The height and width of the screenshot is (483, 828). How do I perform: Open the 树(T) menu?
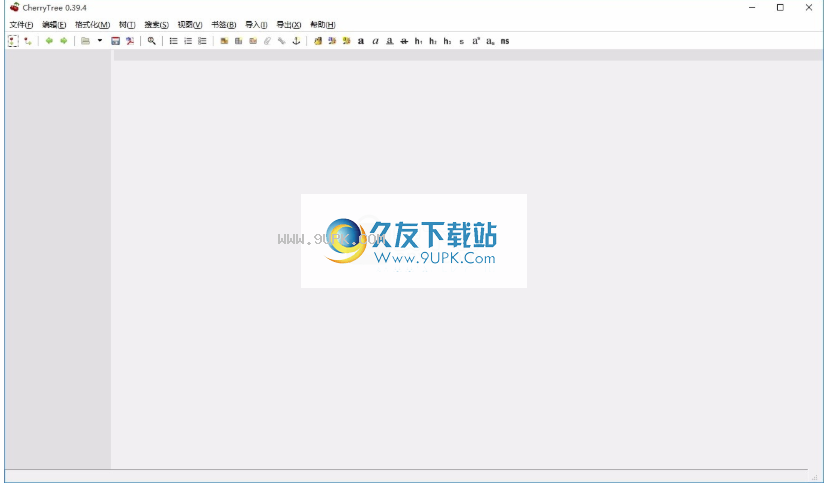point(127,25)
